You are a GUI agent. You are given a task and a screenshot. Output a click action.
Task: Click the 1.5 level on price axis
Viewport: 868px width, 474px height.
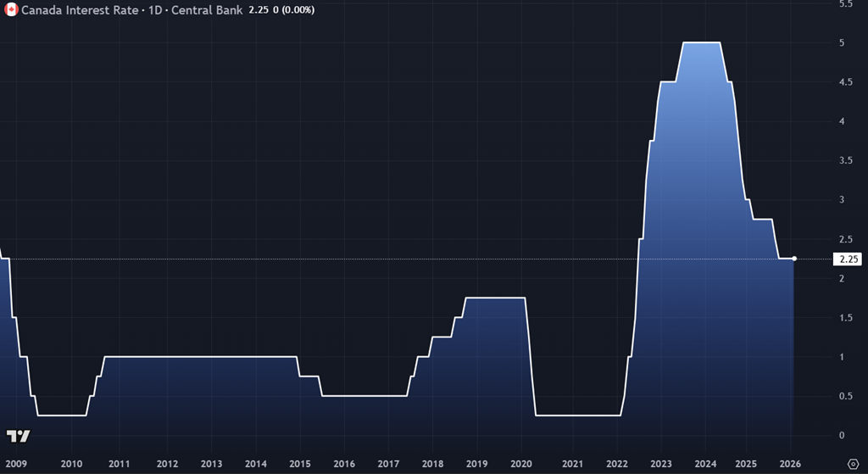click(845, 317)
